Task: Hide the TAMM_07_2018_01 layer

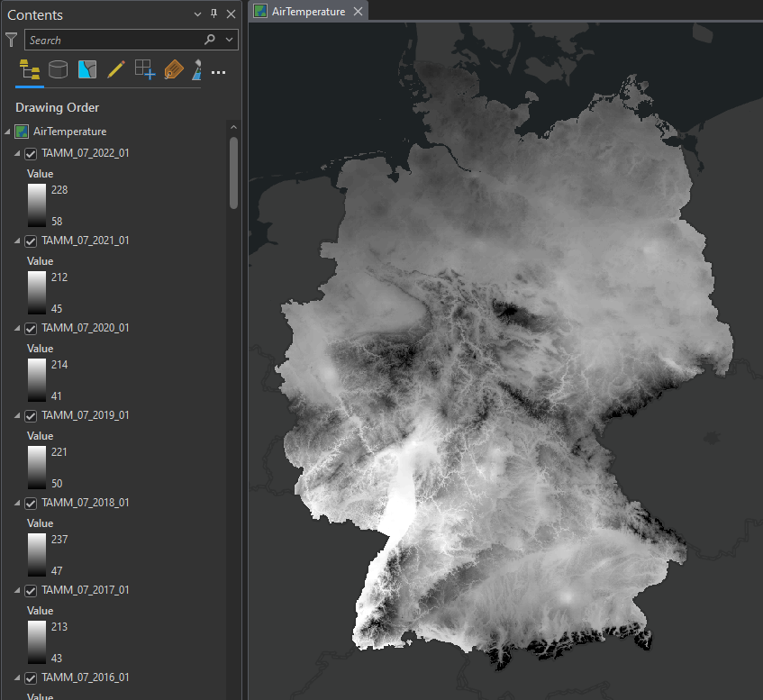Action: [31, 503]
